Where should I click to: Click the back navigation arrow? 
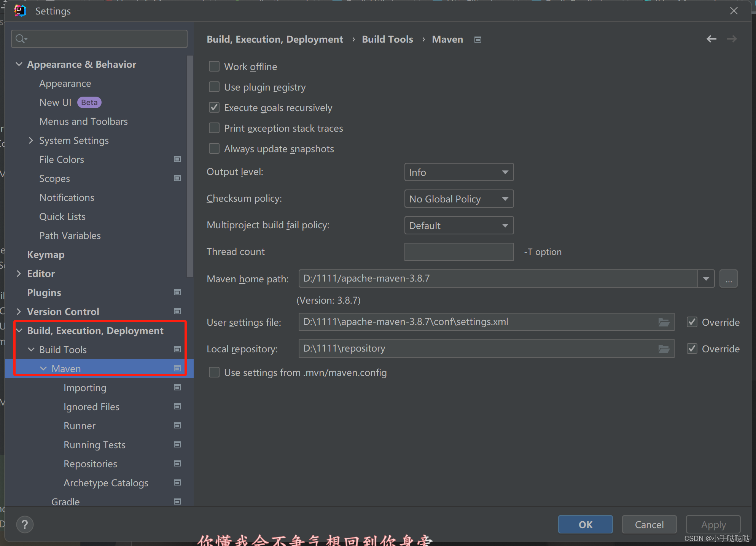(711, 39)
